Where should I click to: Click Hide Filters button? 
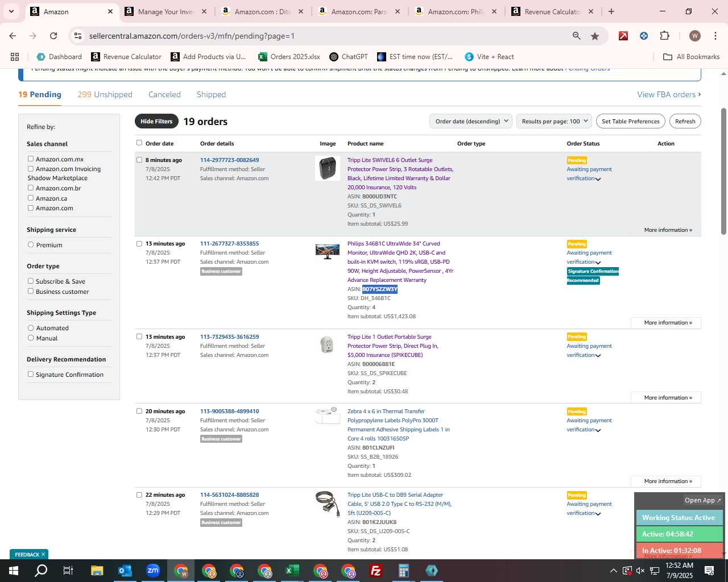tap(156, 121)
